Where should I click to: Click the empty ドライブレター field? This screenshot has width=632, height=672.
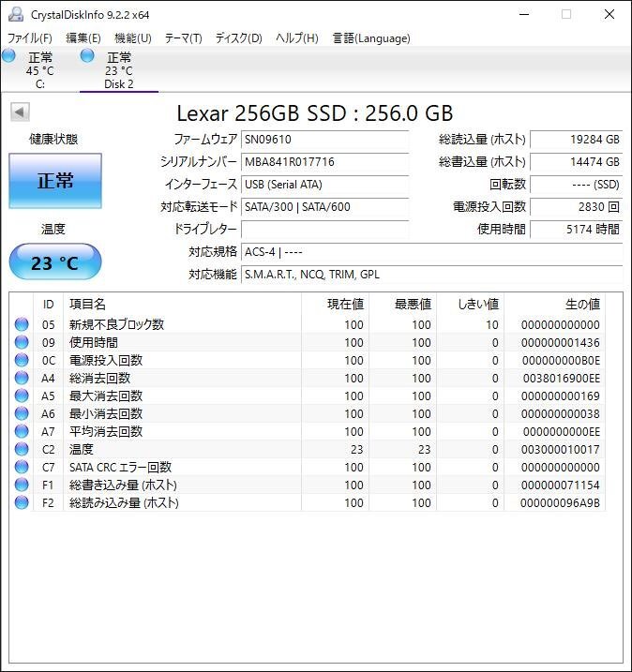pos(325,230)
